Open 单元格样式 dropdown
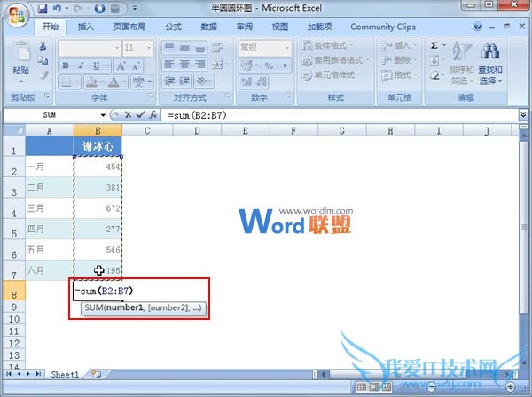 tap(331, 75)
